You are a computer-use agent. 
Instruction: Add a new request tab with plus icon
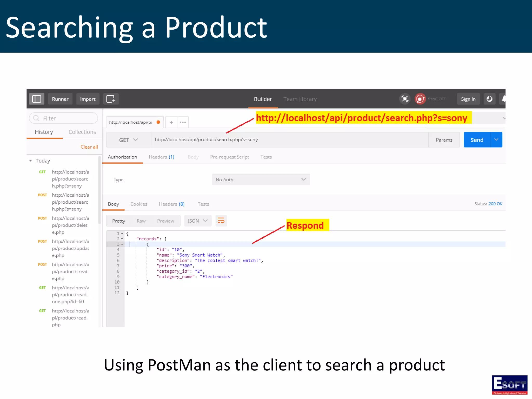171,122
